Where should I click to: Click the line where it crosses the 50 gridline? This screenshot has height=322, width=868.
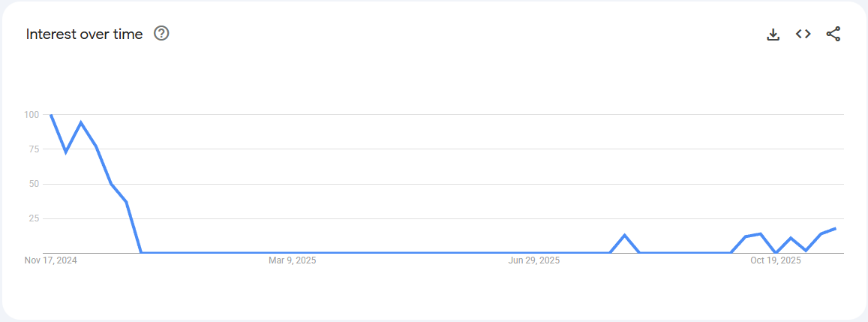111,184
